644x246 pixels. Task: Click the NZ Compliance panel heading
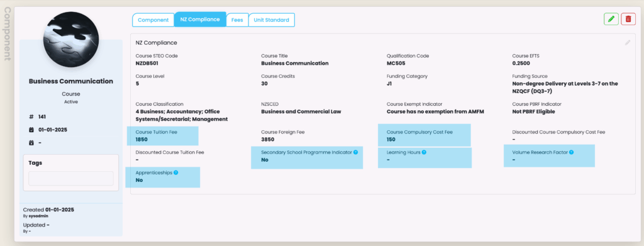(x=156, y=43)
